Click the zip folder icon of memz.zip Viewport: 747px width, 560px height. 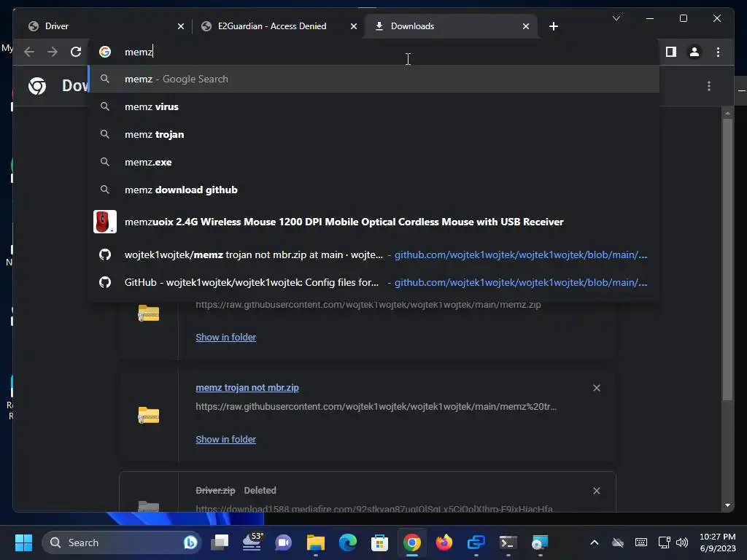(149, 314)
